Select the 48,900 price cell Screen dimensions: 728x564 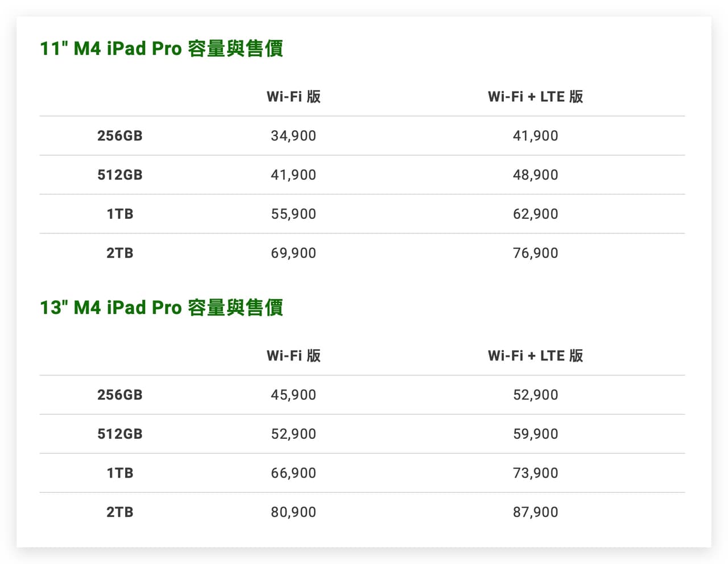coord(535,175)
